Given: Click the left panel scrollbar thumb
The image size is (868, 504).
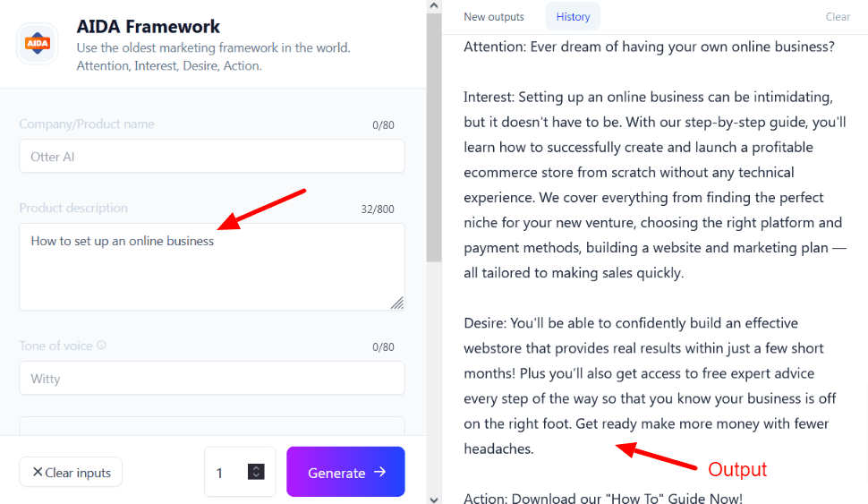Looking at the screenshot, I should click(434, 137).
